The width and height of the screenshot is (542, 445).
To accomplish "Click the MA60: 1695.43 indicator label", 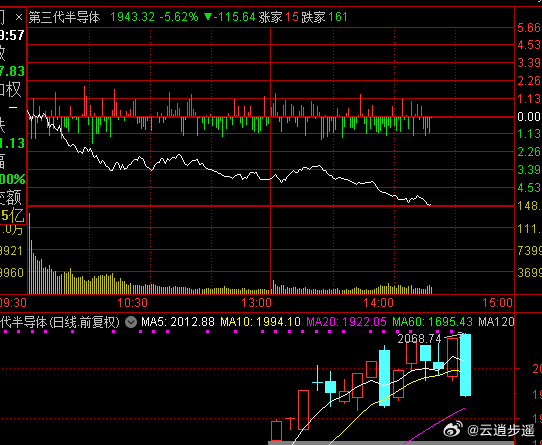I will pos(432,322).
